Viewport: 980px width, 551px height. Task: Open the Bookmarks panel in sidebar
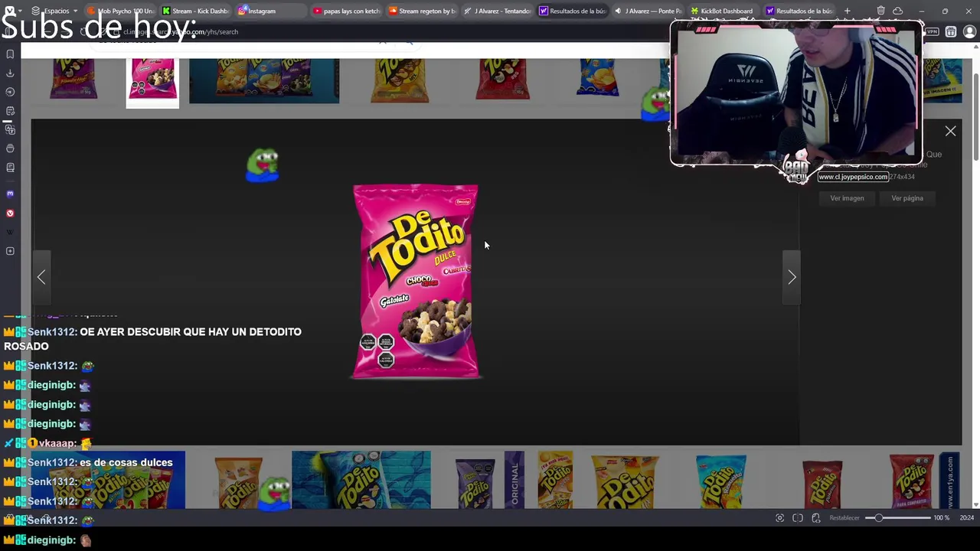tap(10, 54)
